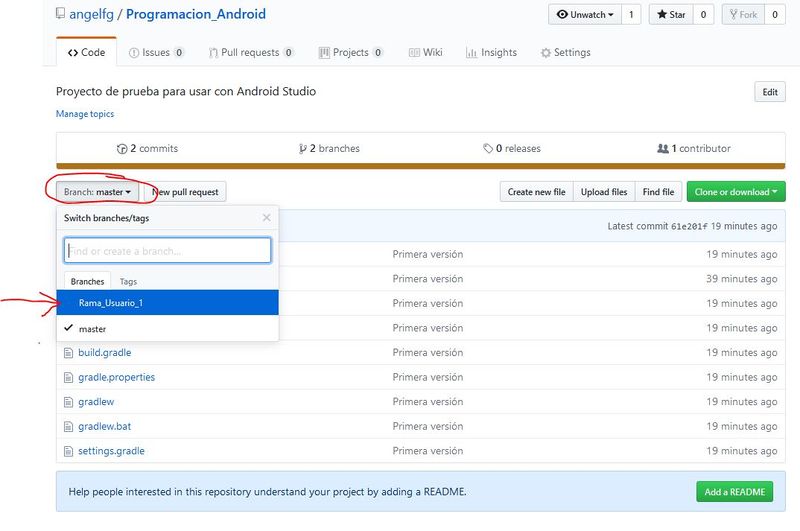Viewport: 800px width, 531px height.
Task: Click the New pull request button
Action: (x=185, y=192)
